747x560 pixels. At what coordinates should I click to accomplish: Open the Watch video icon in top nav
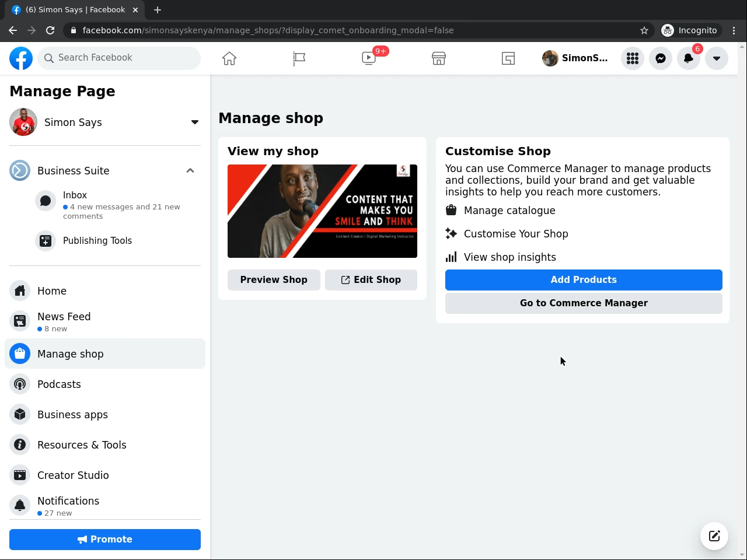[369, 58]
